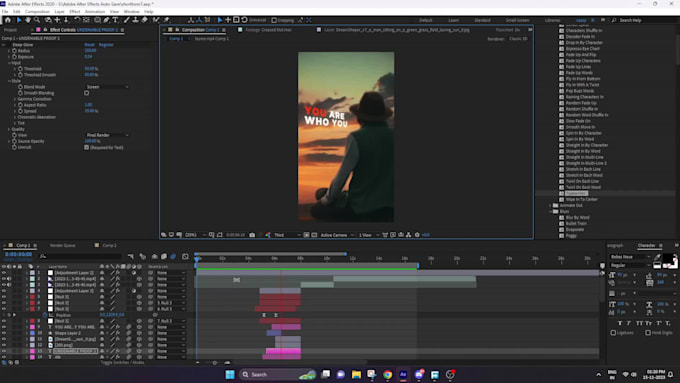Screen dimensions: 680x383
Task: Open the Composition menu
Action: [37, 11]
